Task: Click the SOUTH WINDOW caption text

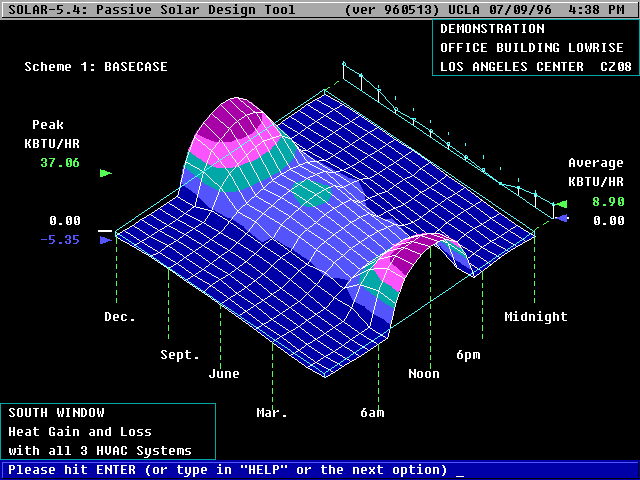Action: coord(56,413)
